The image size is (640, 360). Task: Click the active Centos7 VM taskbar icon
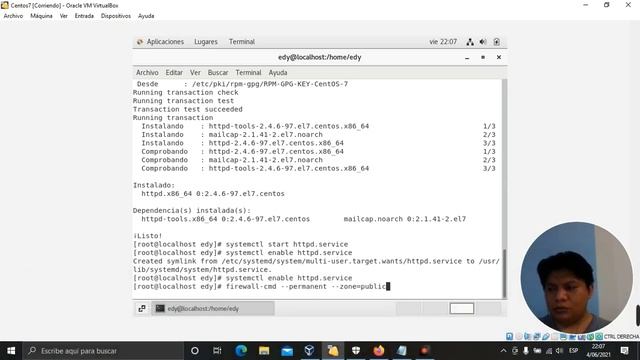[333, 351]
